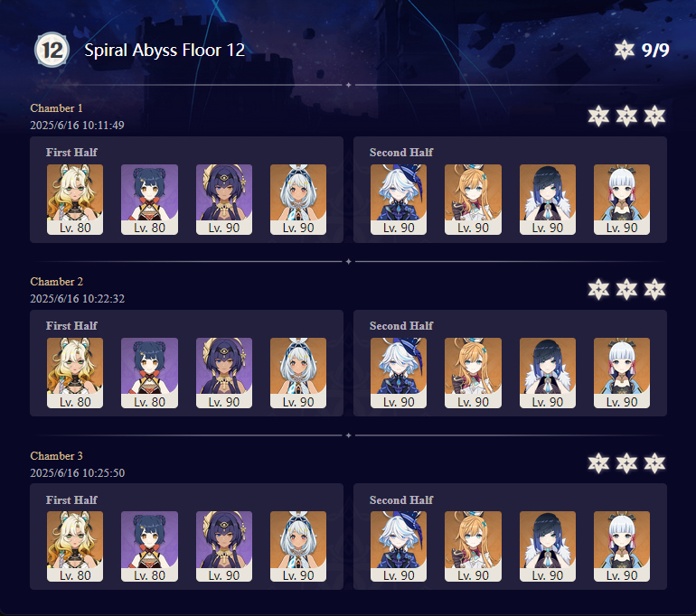Click First Half heading in Chamber 2
This screenshot has width=696, height=616.
71,325
